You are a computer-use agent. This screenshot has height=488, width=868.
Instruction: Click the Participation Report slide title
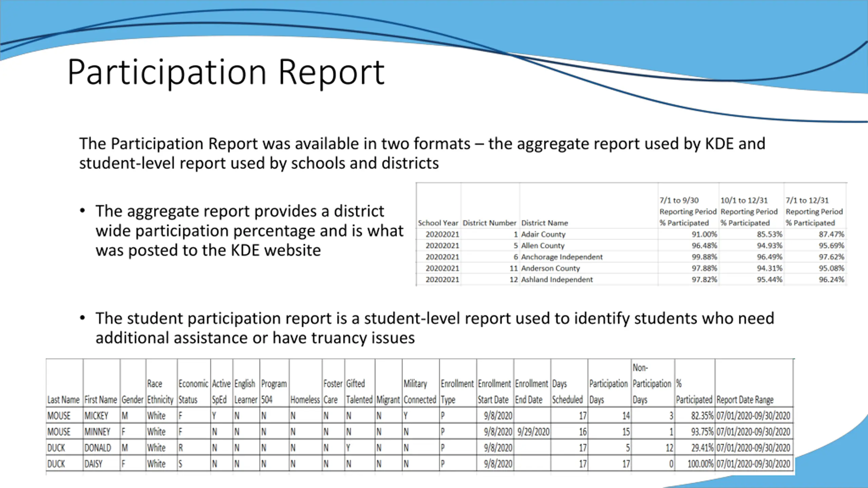tap(226, 72)
